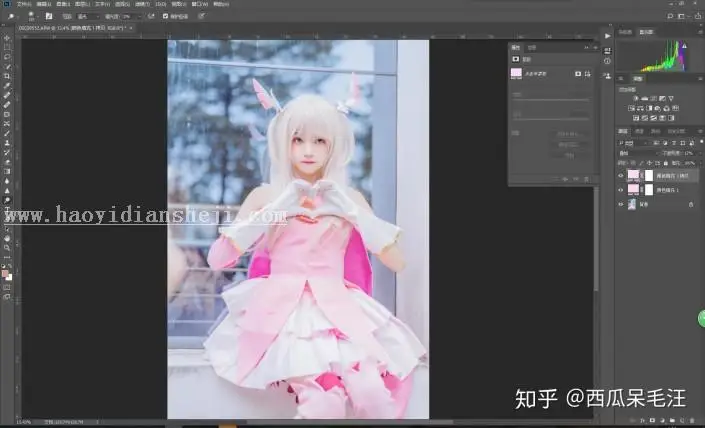Add a Hue/Saturation adjustment
The image size is (705, 428).
pos(631,108)
